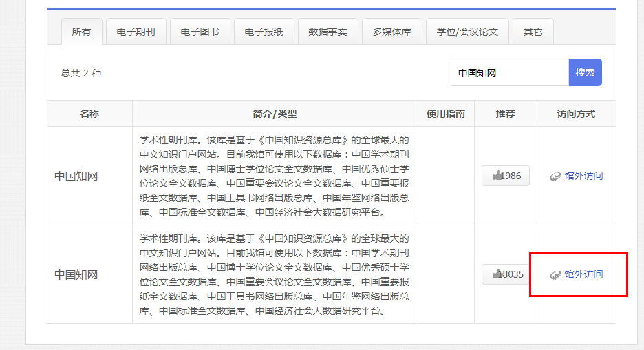Click the 使用指南 column header

(446, 114)
